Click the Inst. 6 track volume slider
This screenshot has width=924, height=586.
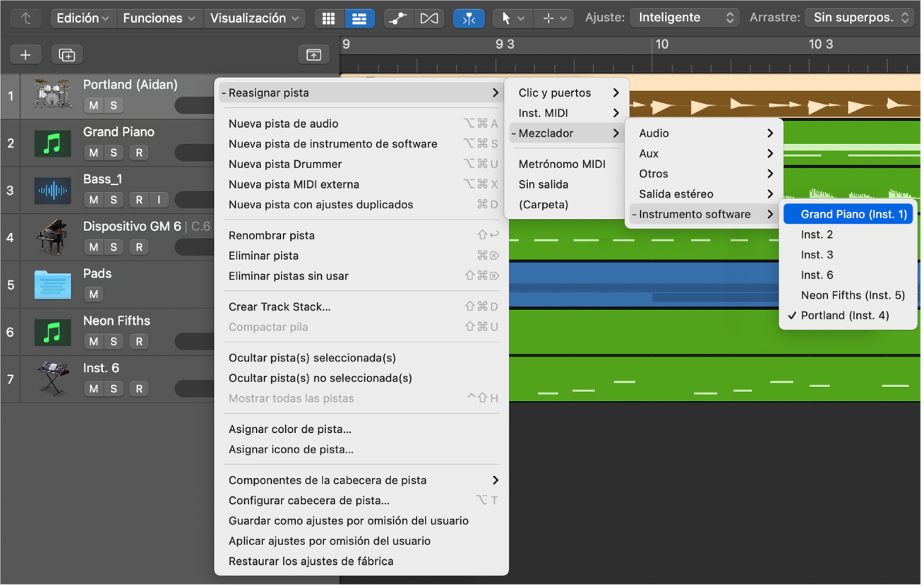pos(195,390)
